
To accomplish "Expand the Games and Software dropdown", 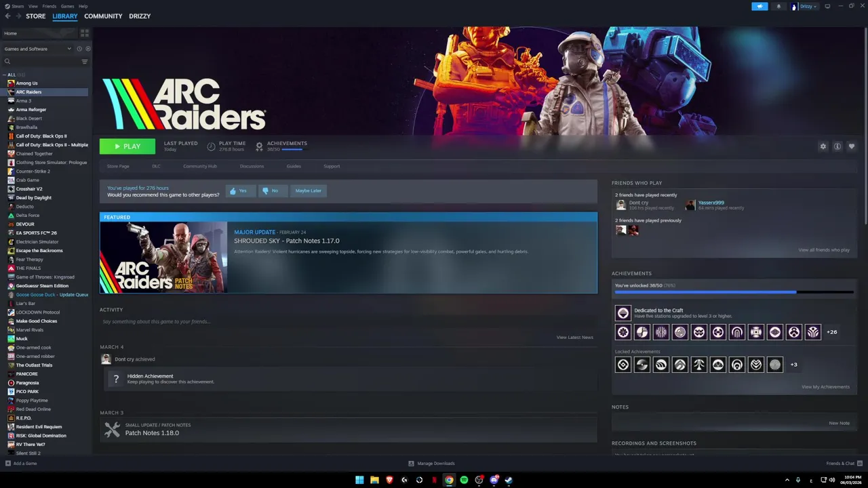I will tap(37, 49).
